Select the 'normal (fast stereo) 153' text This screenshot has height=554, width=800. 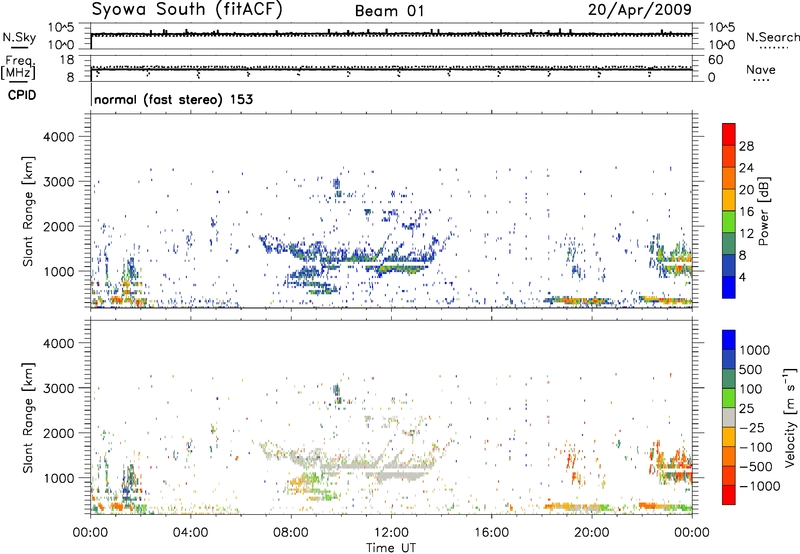173,99
